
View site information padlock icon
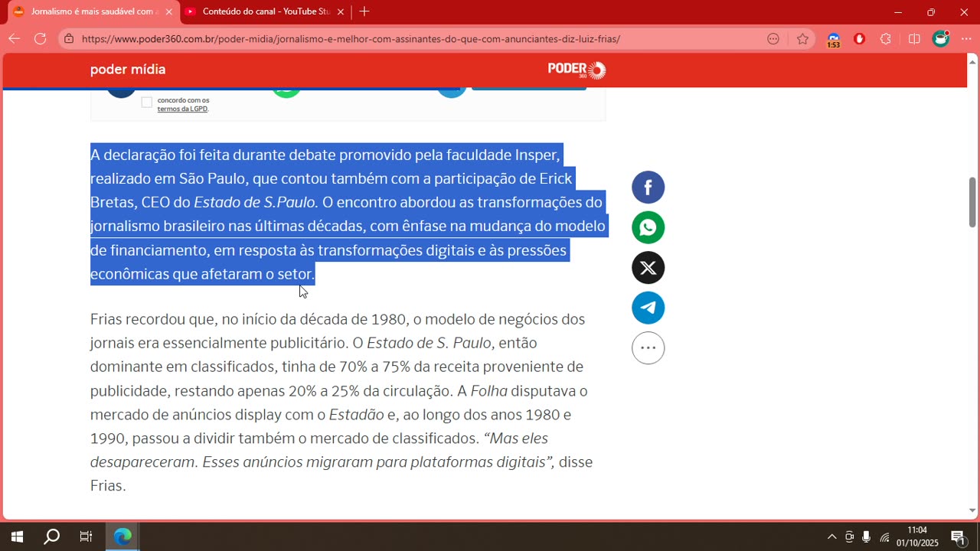tap(69, 39)
